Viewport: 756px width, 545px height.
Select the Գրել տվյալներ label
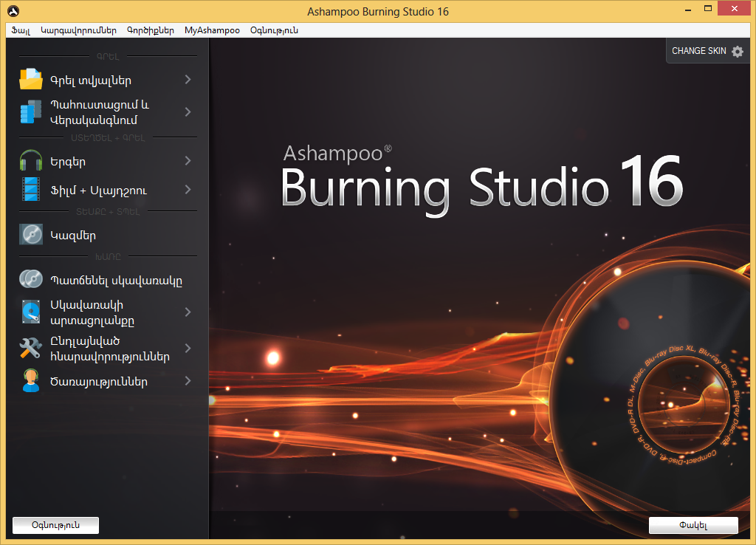click(x=91, y=80)
